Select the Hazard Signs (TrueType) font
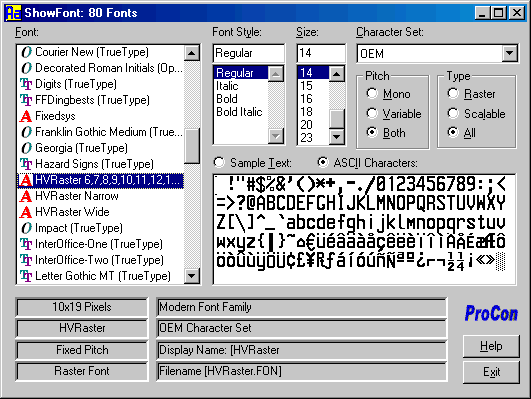Viewport: 531px width, 399px height. 101,164
